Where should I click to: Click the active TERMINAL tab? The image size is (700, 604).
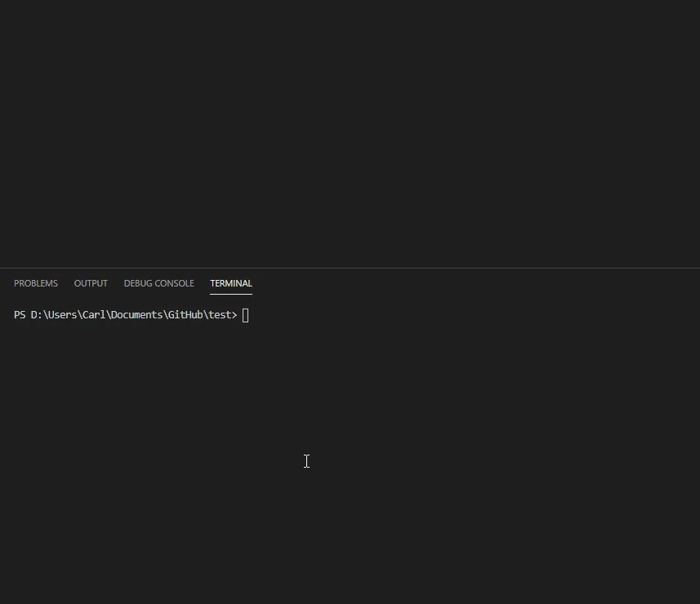pos(230,283)
